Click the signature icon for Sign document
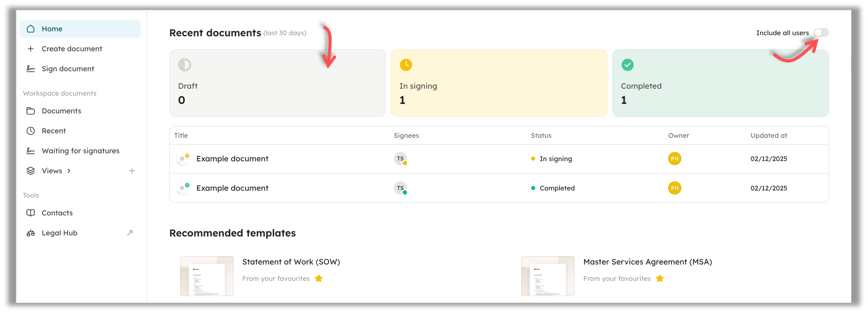The image size is (868, 313). 31,69
